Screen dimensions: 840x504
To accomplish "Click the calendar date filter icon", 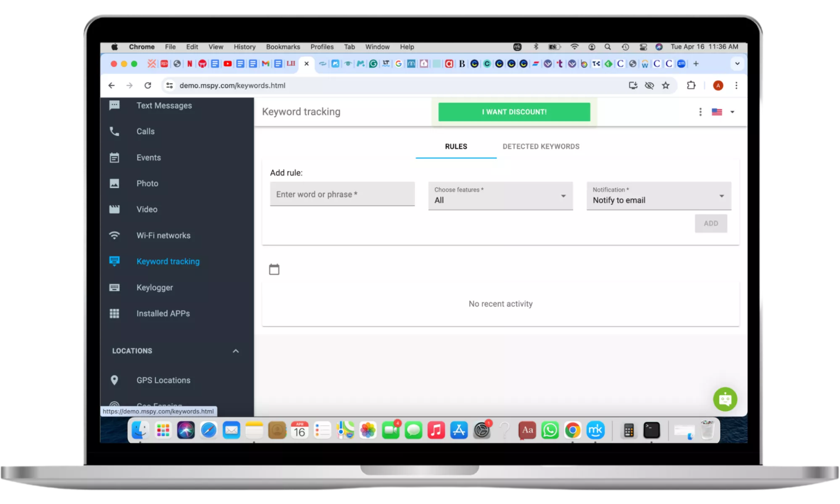I will pos(274,269).
